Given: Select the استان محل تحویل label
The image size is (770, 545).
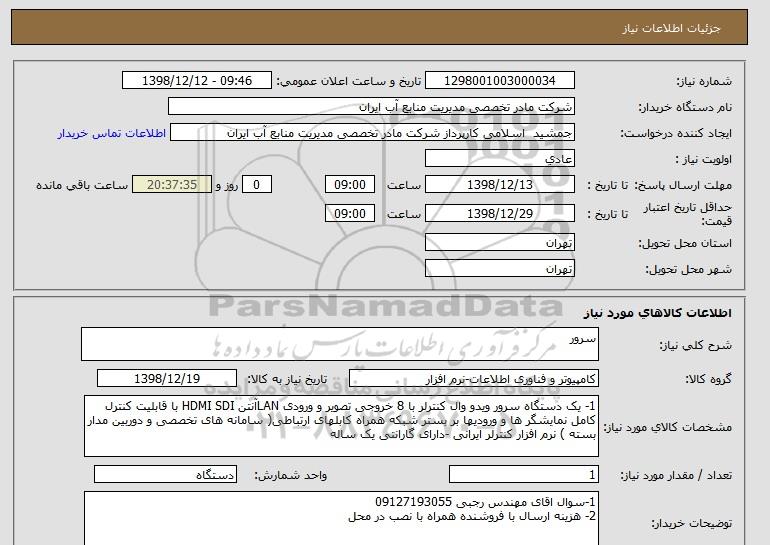Looking at the screenshot, I should 685,243.
